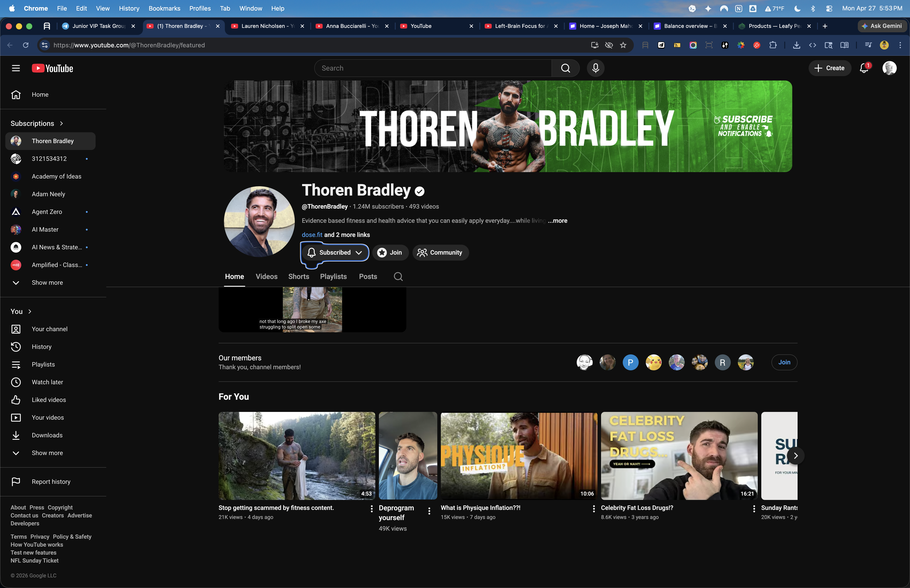Screen dimensions: 910x588
Task: Open the YouTube guide hamburger menu
Action: point(16,68)
